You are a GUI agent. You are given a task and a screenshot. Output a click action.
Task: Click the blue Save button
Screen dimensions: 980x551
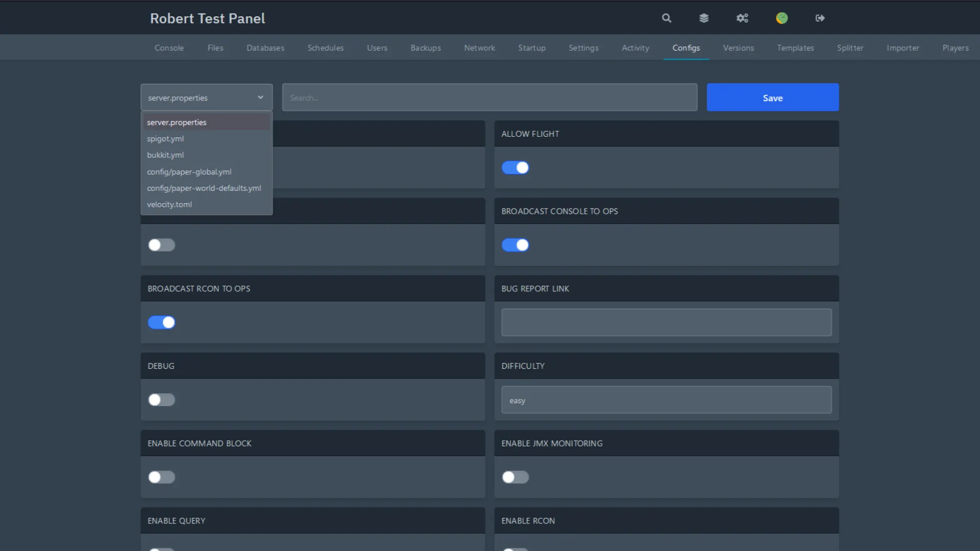click(x=772, y=97)
